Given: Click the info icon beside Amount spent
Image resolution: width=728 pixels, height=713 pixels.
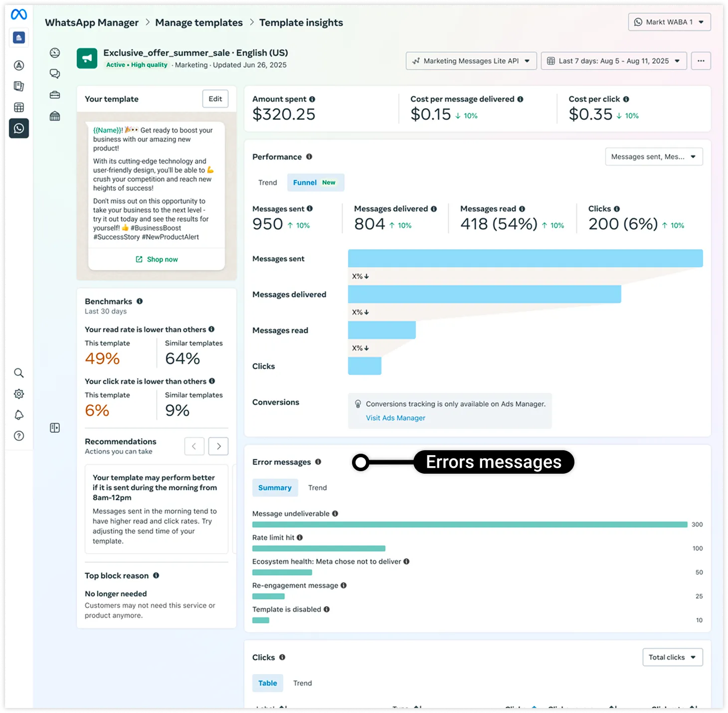Looking at the screenshot, I should point(312,99).
